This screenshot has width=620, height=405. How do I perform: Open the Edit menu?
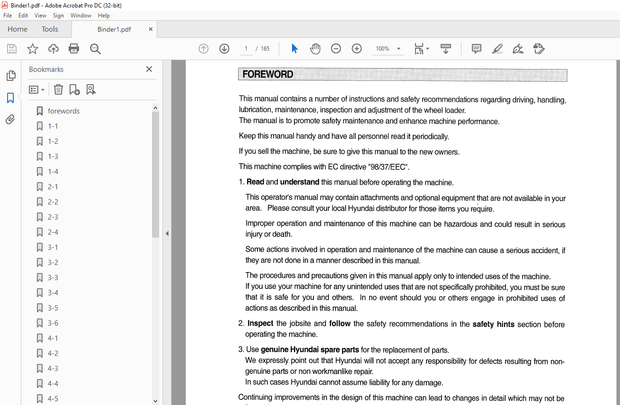tap(23, 15)
